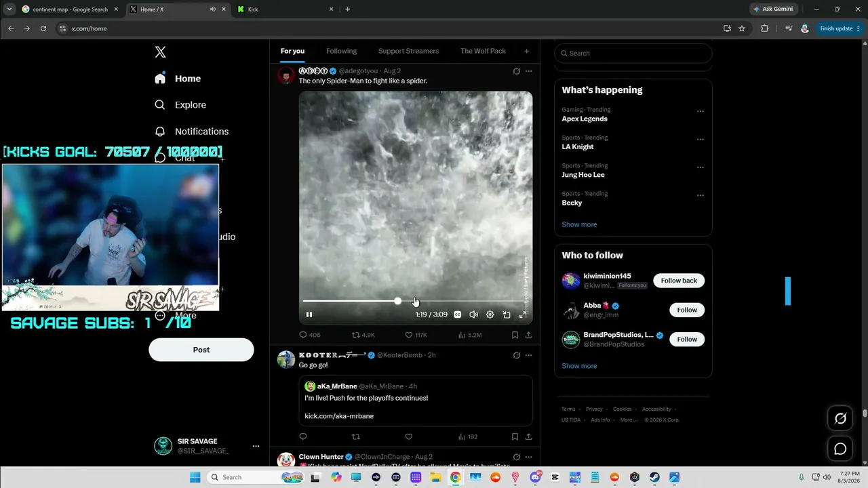Bookmark this page with star icon
The image size is (868, 488).
[x=742, y=28]
